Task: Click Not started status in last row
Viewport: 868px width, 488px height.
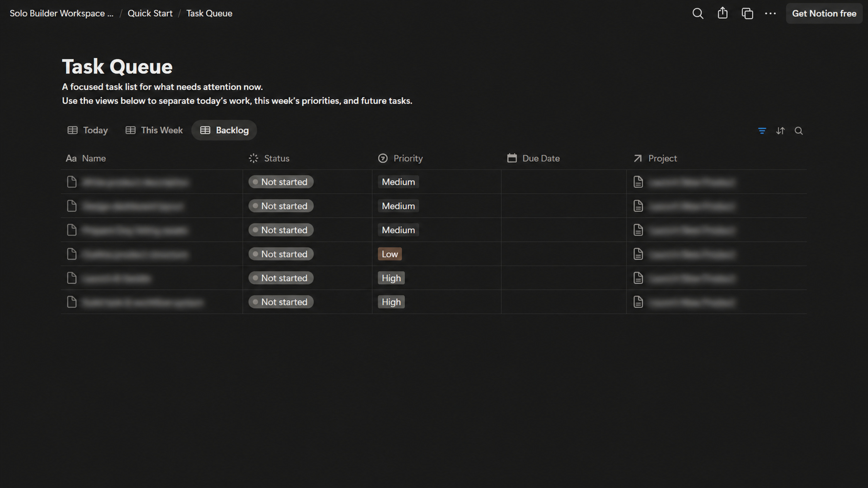Action: point(281,302)
